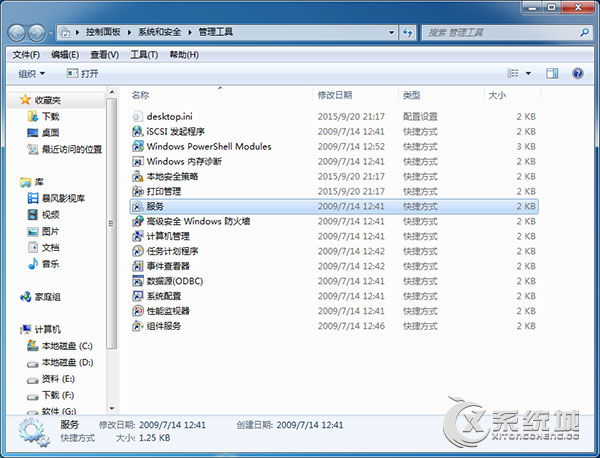Open the 文件(F) menu
Image resolution: width=600 pixels, height=458 pixels.
coord(26,55)
